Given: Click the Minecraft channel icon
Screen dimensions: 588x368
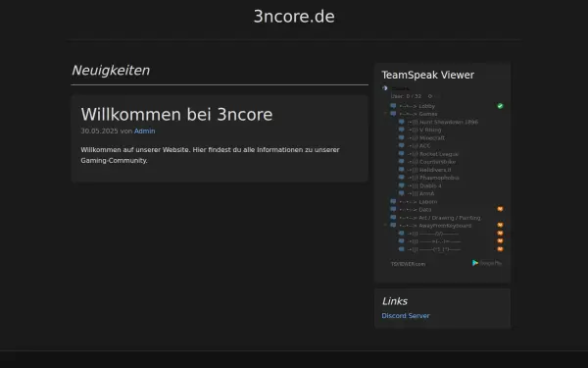Looking at the screenshot, I should point(401,137).
